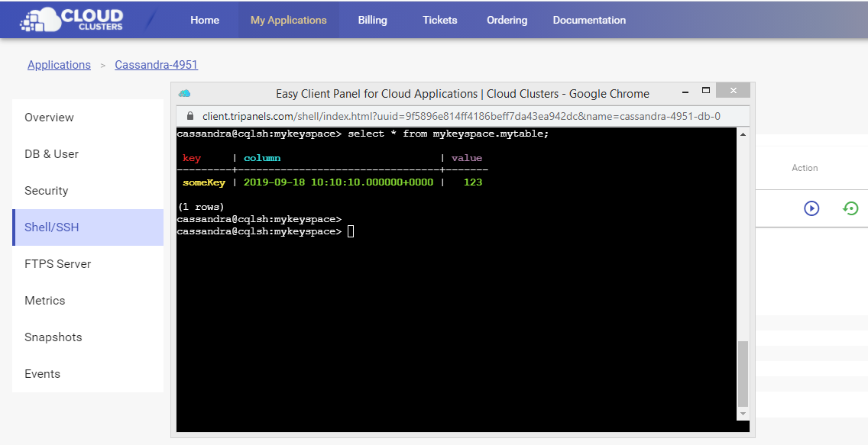Screen dimensions: 868x445
Task: Select Overview in the sidebar
Action: point(87,118)
